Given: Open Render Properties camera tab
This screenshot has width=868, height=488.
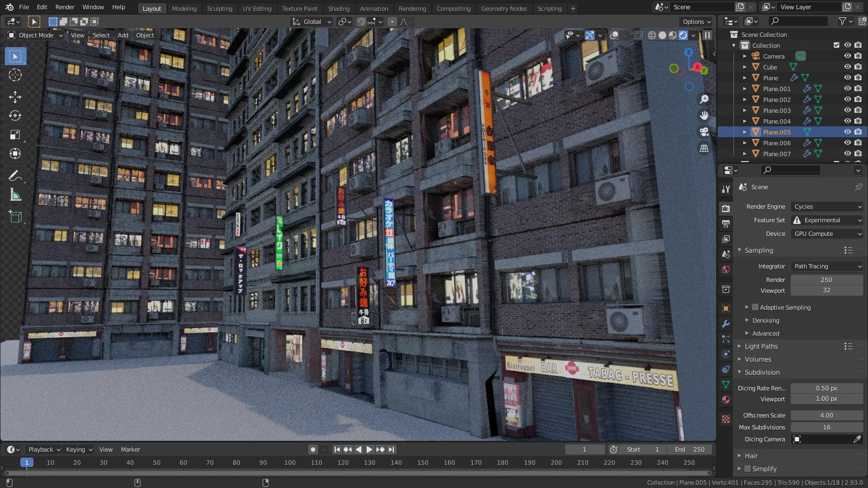Looking at the screenshot, I should click(x=725, y=207).
